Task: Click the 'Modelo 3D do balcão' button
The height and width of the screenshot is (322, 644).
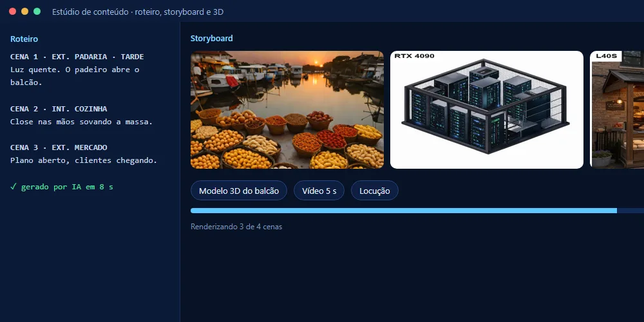Action: coord(239,191)
